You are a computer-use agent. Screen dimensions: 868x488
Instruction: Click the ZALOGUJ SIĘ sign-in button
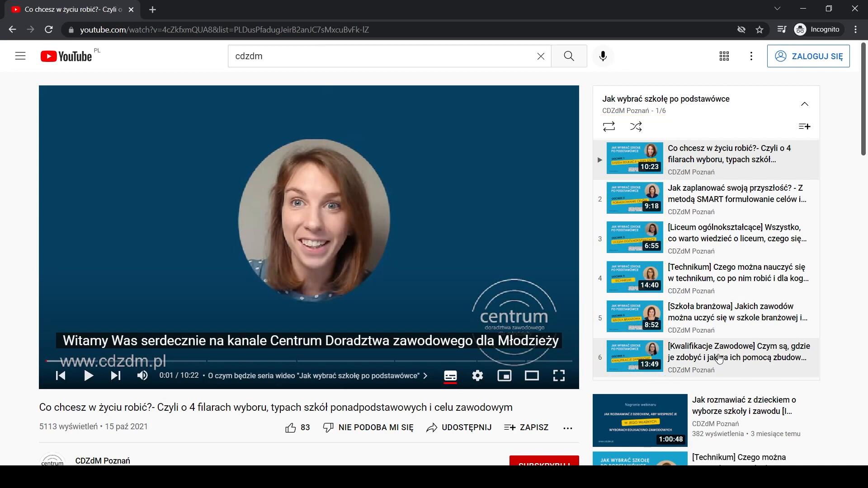point(808,56)
